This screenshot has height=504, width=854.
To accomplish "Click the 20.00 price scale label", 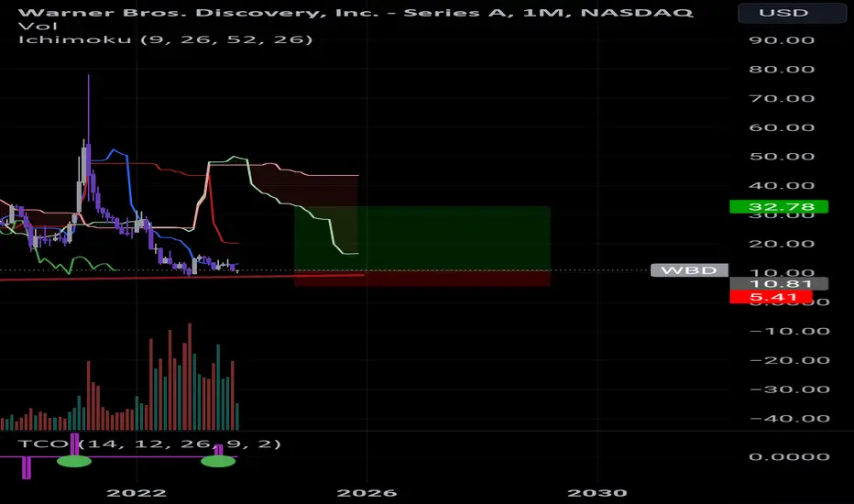I will [782, 244].
